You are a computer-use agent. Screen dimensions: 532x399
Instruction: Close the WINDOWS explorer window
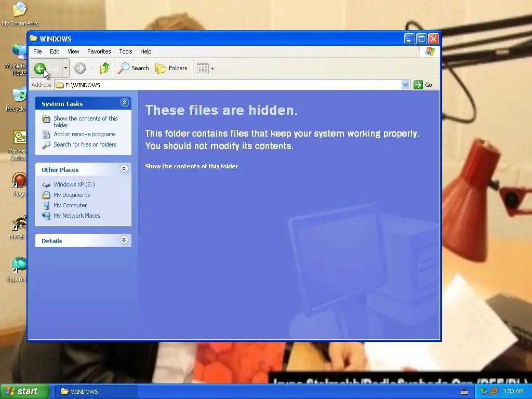pos(433,38)
